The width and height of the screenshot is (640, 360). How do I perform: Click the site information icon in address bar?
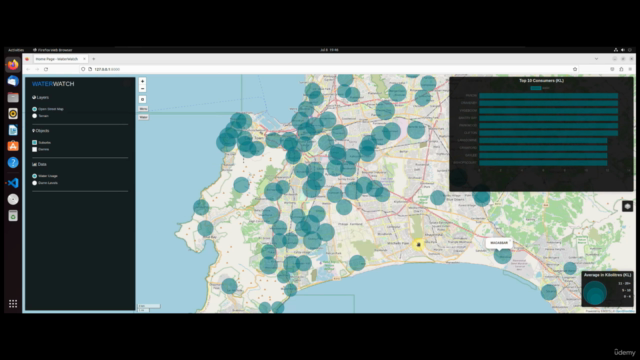click(x=90, y=69)
